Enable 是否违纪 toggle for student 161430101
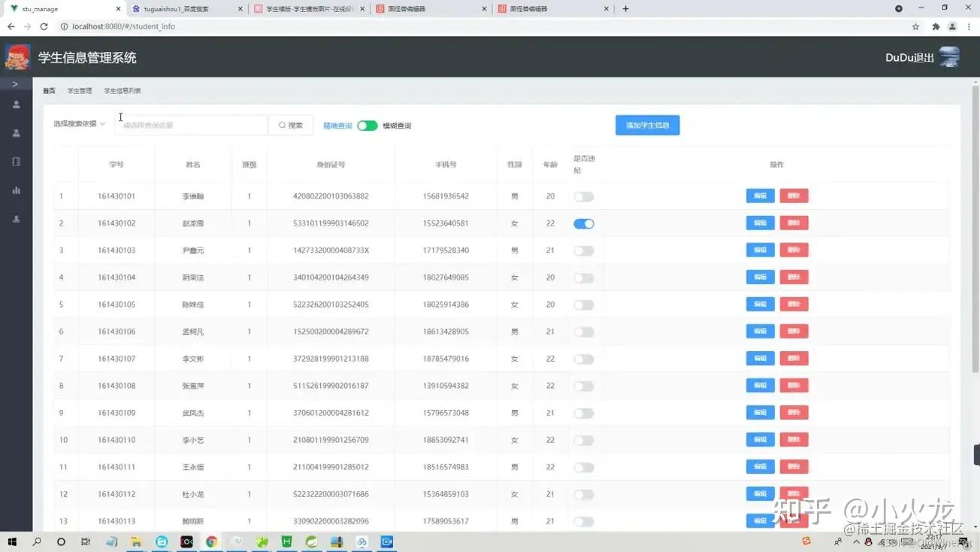The width and height of the screenshot is (980, 552). point(584,196)
